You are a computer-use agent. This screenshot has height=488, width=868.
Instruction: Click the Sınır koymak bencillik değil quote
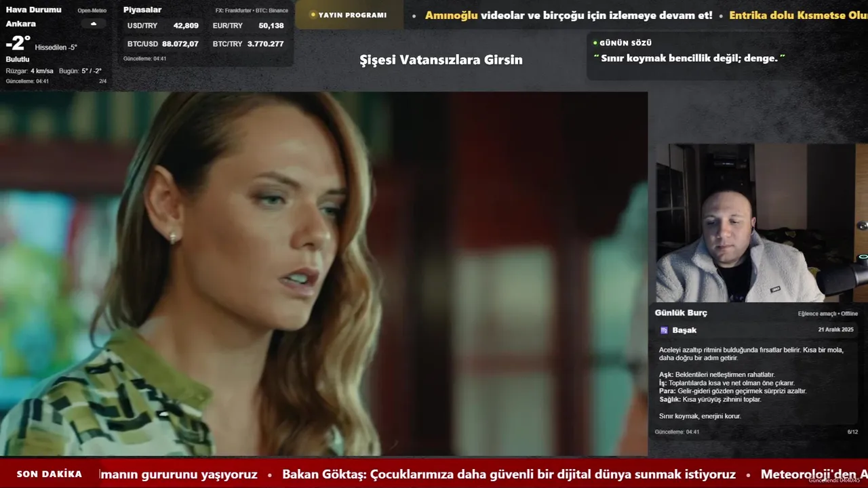689,58
